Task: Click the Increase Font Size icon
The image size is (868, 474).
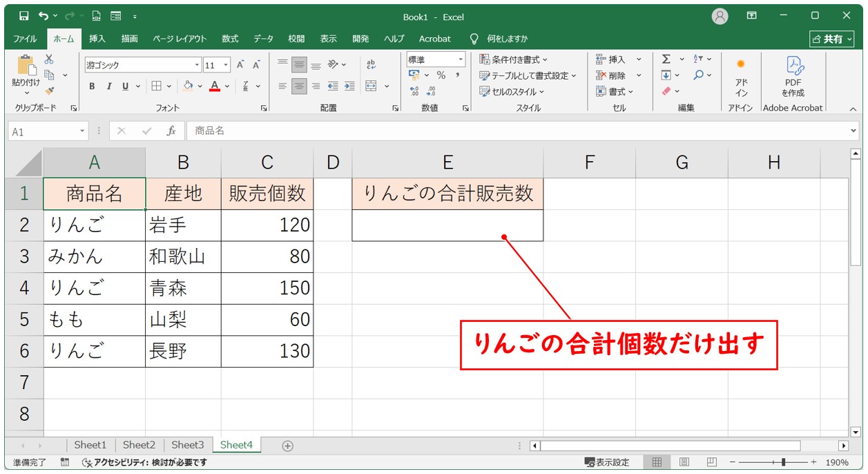Action: click(x=240, y=65)
